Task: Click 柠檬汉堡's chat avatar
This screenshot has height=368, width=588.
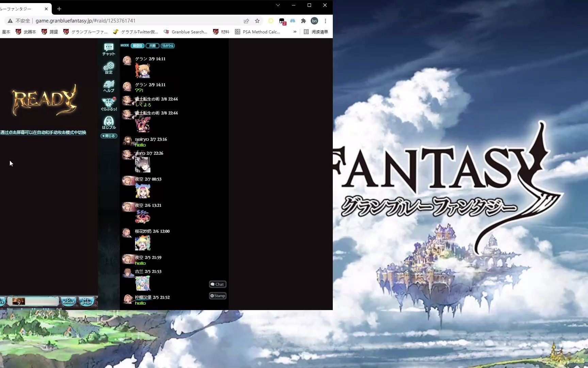Action: 127,299
